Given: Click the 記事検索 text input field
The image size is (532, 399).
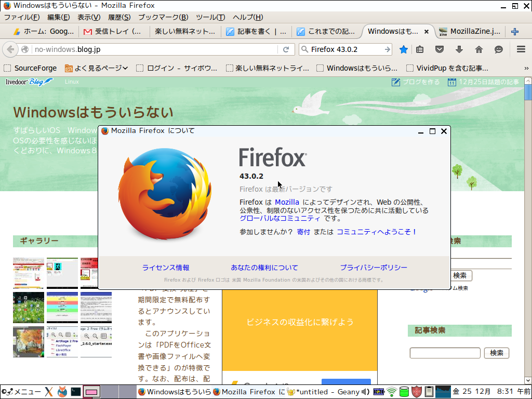Looking at the screenshot, I should point(445,353).
